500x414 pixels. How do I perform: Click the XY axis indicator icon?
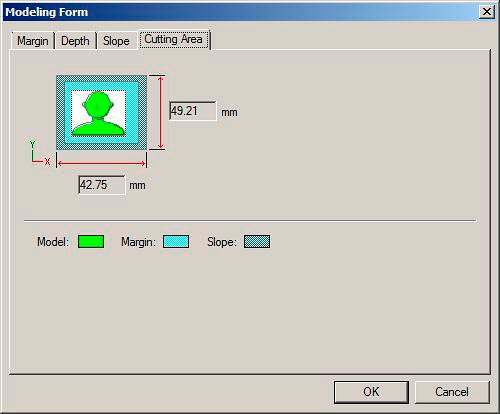coord(39,153)
